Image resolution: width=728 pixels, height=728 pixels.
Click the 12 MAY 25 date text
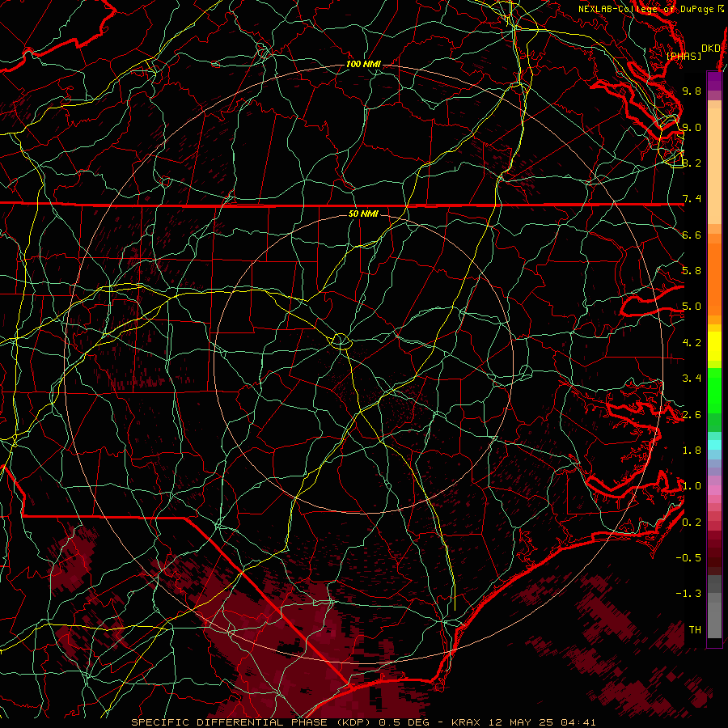click(522, 722)
